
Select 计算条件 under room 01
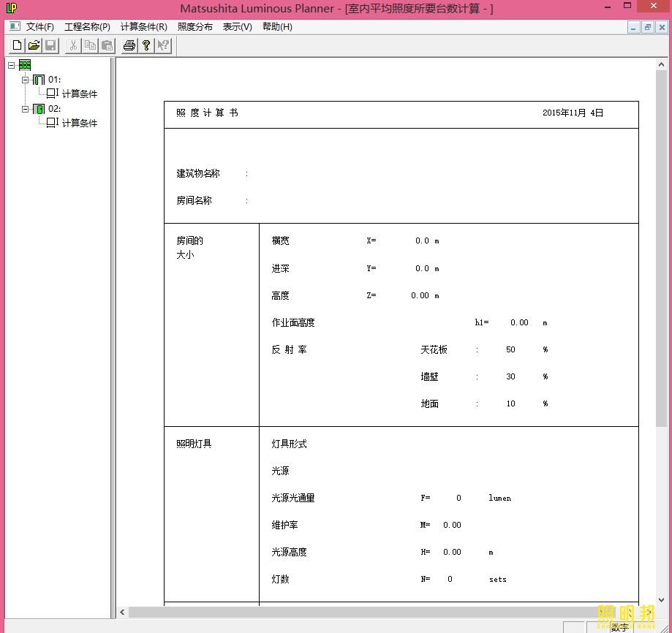79,94
